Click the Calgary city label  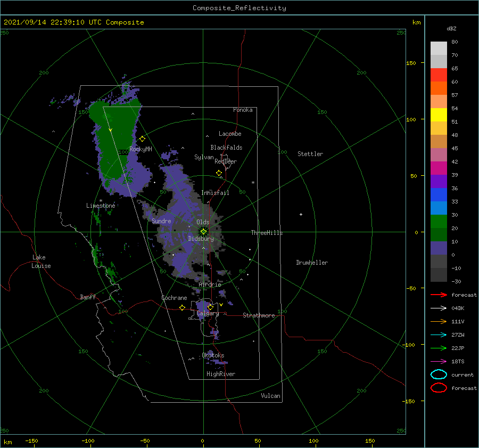click(208, 313)
